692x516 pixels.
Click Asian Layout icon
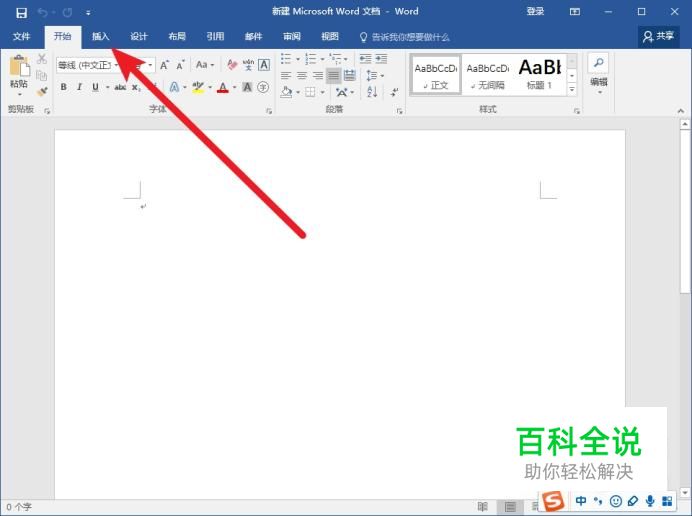point(342,92)
